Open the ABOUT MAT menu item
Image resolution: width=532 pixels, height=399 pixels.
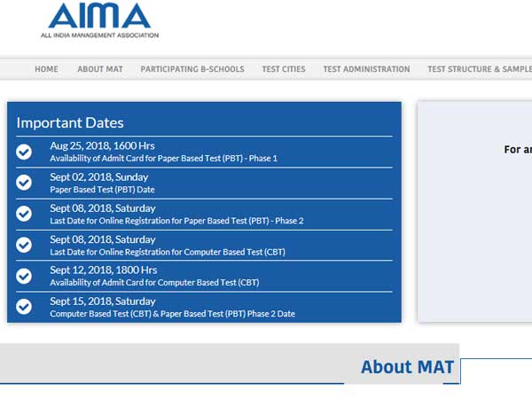tap(100, 69)
